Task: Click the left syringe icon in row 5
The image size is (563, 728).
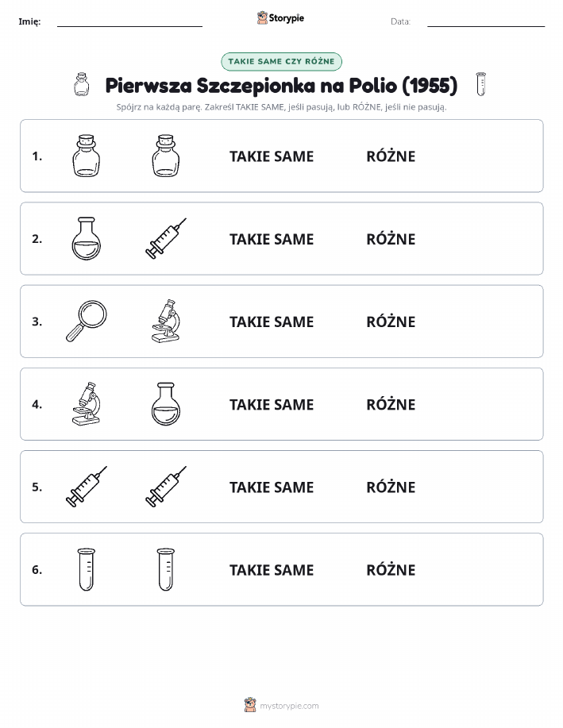Action: pyautogui.click(x=87, y=487)
